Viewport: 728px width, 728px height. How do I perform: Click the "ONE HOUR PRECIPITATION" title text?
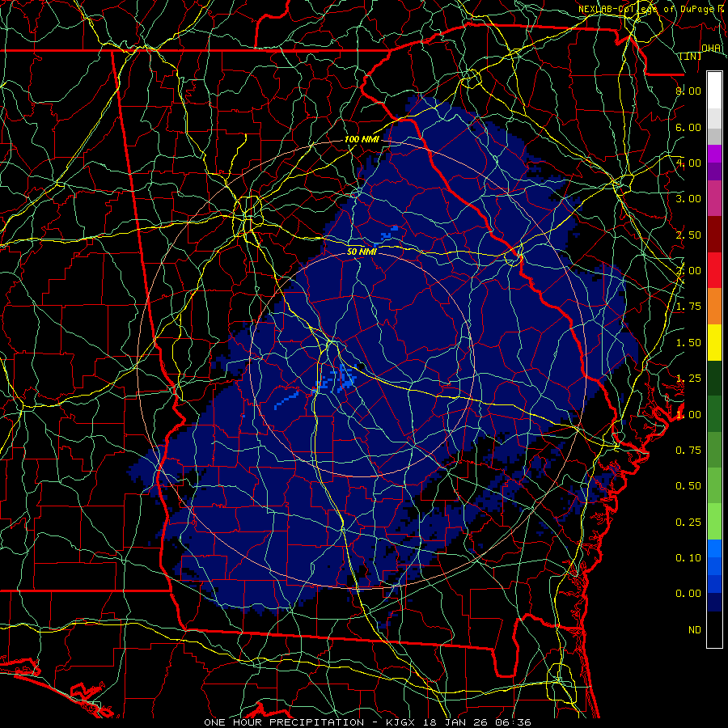(x=284, y=722)
